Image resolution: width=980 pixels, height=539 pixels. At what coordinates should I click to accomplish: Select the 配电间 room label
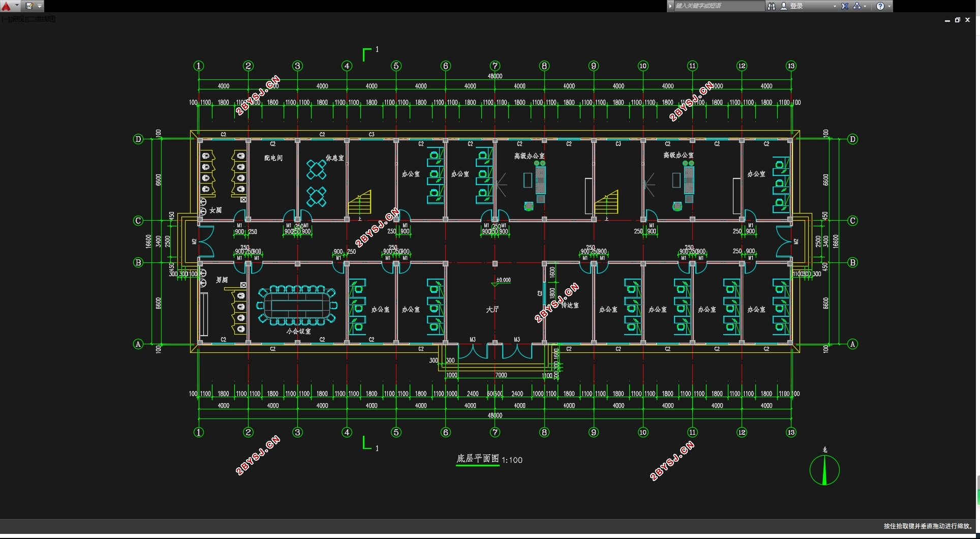click(x=273, y=158)
